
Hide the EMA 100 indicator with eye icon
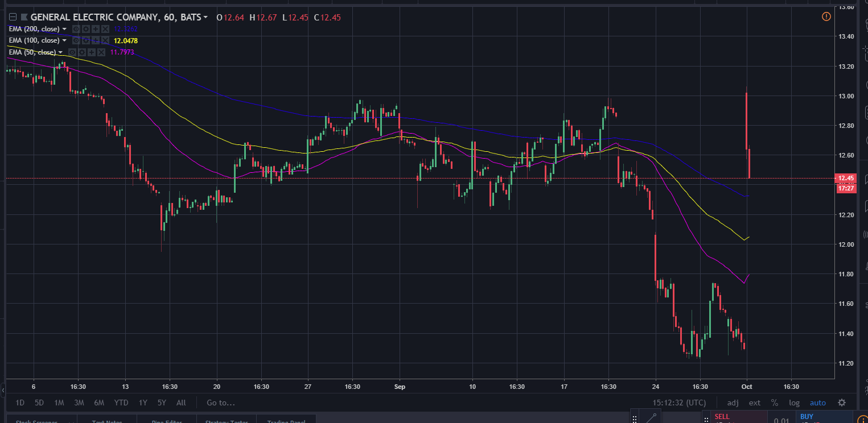[x=76, y=40]
